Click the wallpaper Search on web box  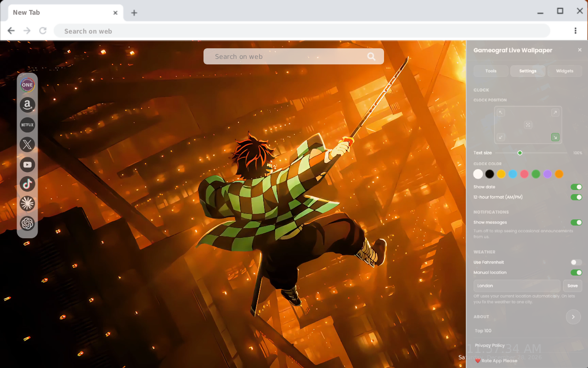[x=294, y=57]
